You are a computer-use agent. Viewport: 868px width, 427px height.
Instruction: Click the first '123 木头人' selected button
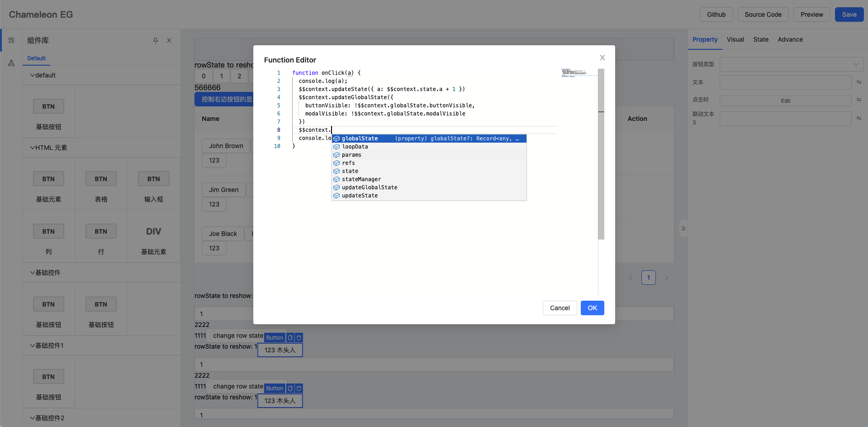click(280, 350)
